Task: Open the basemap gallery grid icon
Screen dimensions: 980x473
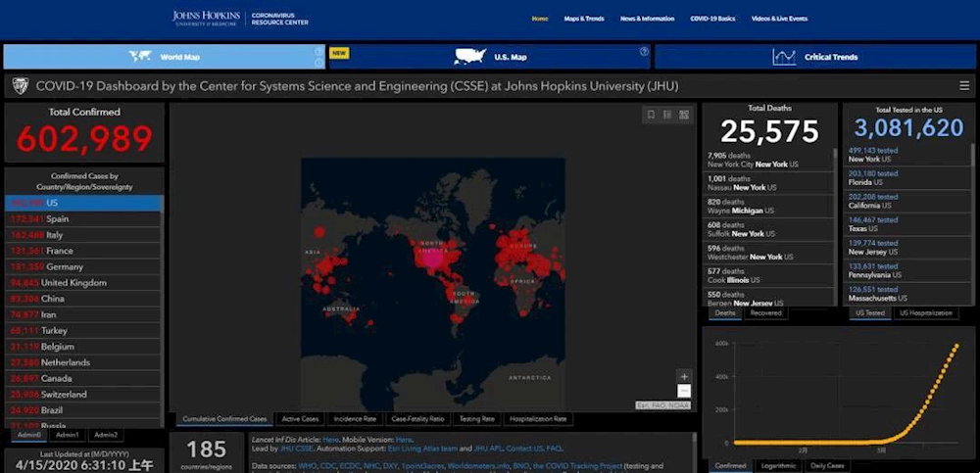Action: (x=684, y=115)
